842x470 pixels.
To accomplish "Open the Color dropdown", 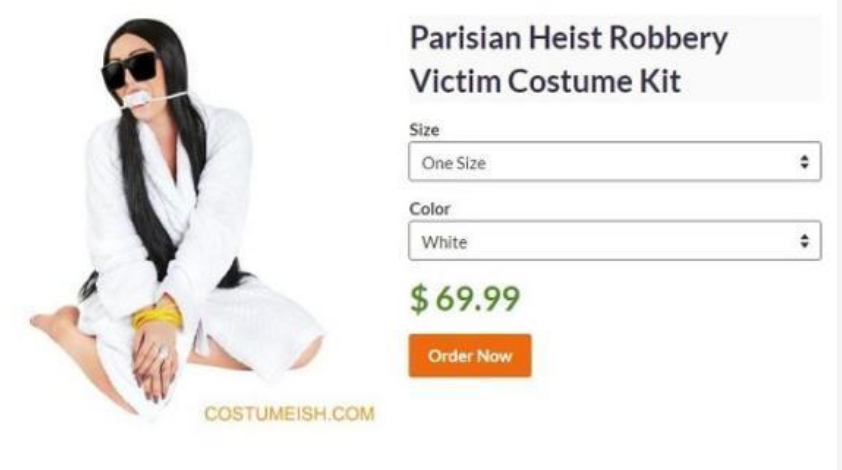I will coord(615,241).
